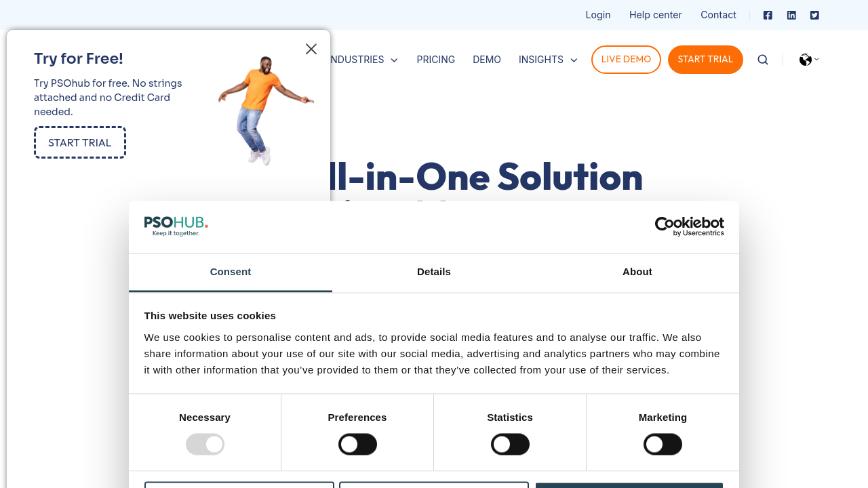The image size is (868, 488).
Task: Enable the Marketing cookies toggle
Action: click(663, 445)
